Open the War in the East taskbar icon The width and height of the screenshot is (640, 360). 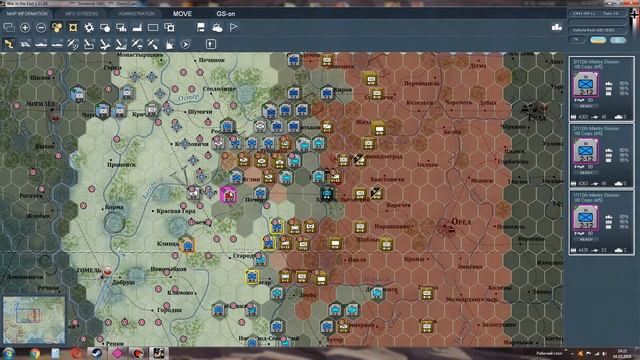[x=158, y=353]
